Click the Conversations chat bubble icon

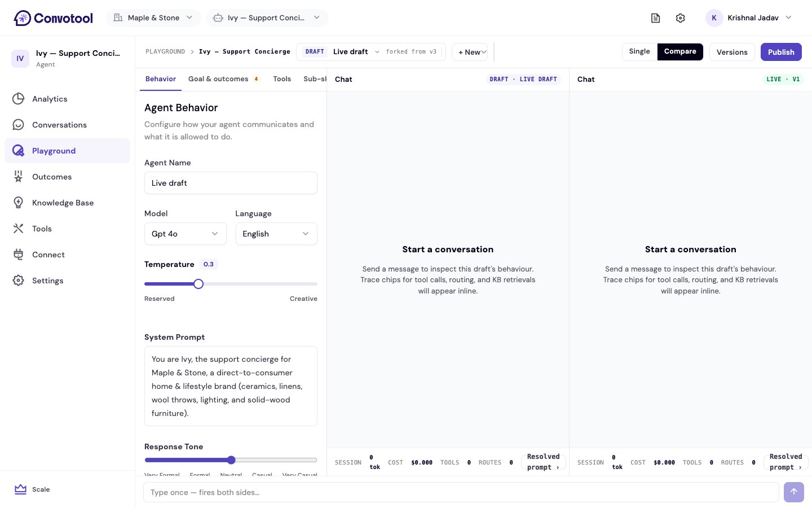point(19,125)
